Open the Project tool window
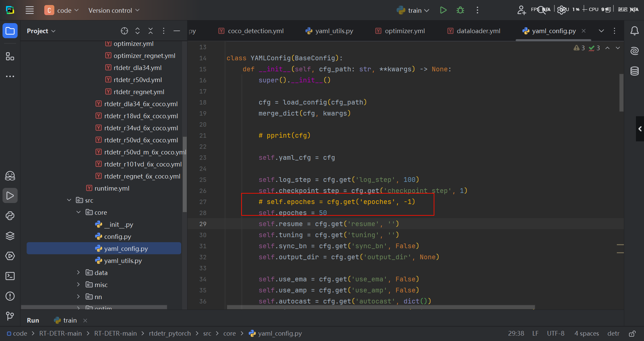The width and height of the screenshot is (644, 341). point(10,31)
